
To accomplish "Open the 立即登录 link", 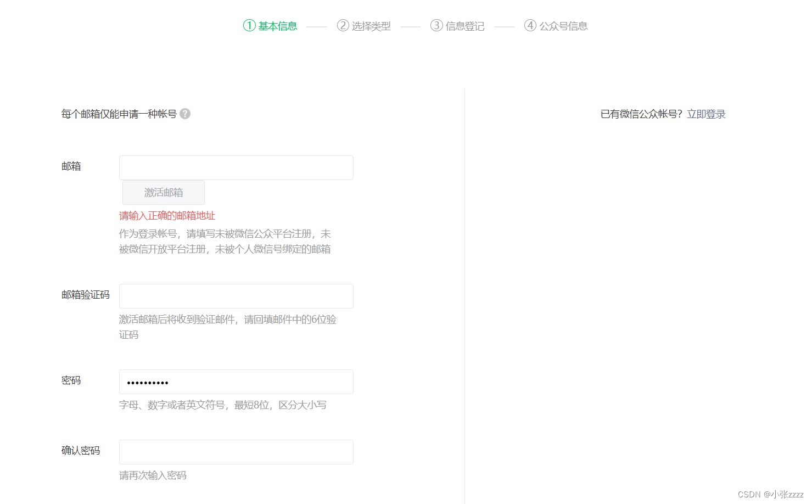I will click(706, 114).
